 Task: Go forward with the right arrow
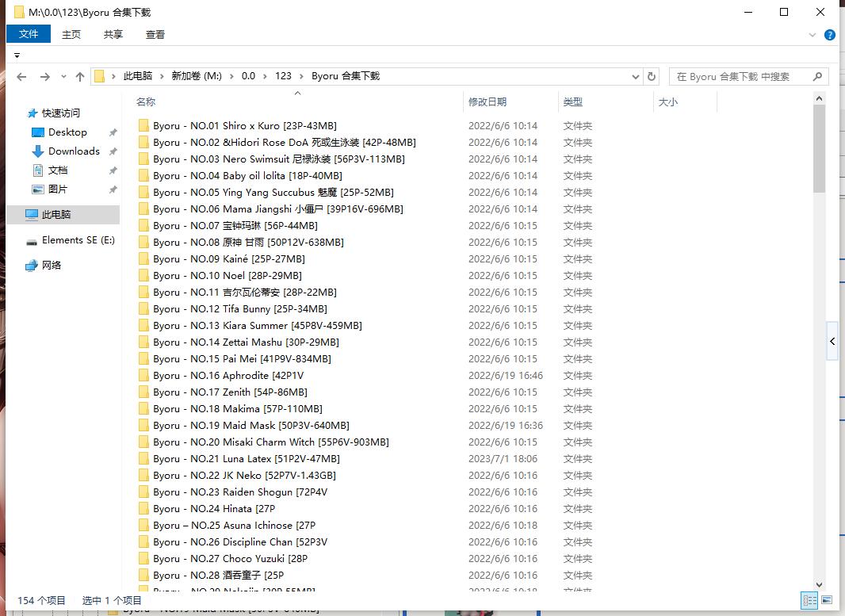click(x=45, y=77)
